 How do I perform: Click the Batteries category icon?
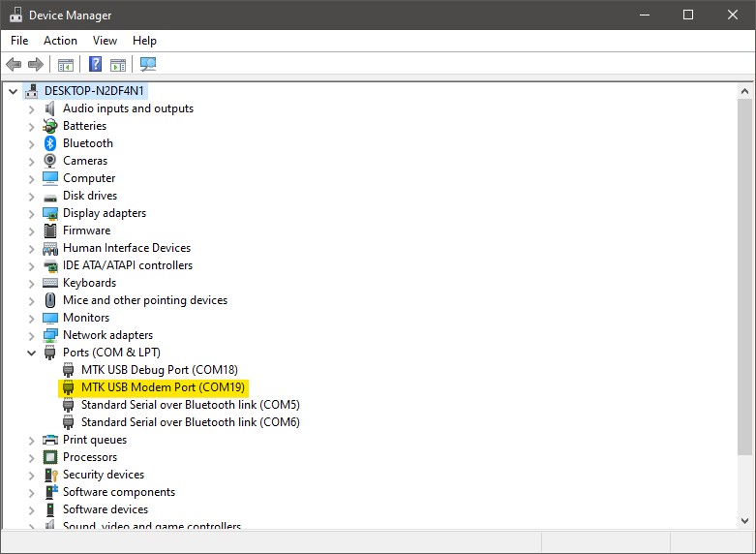click(50, 126)
